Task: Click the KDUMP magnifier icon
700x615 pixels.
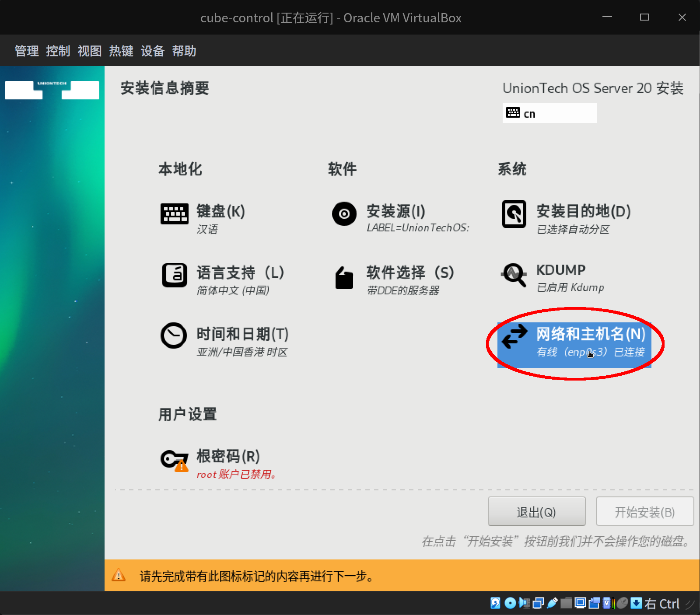Action: 514,275
